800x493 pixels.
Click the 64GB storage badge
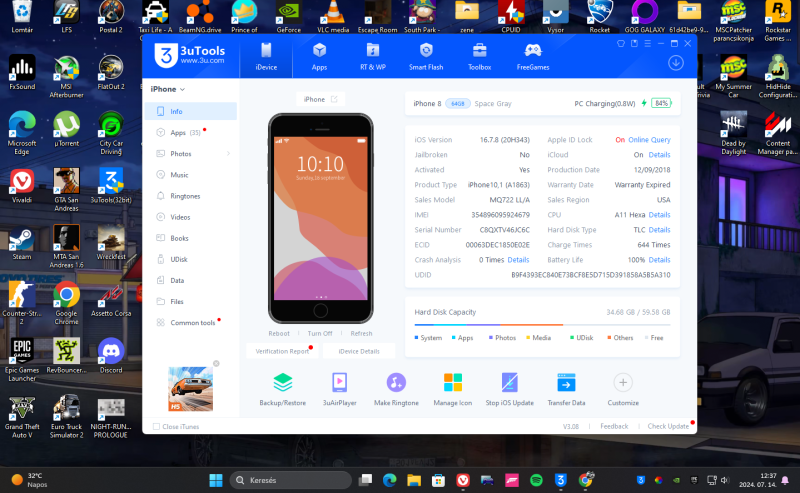pos(458,104)
